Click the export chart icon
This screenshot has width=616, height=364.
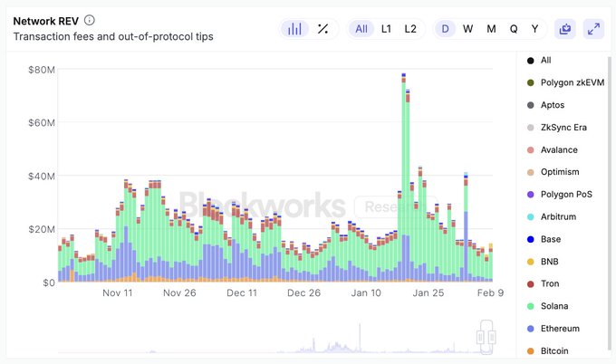coord(565,29)
